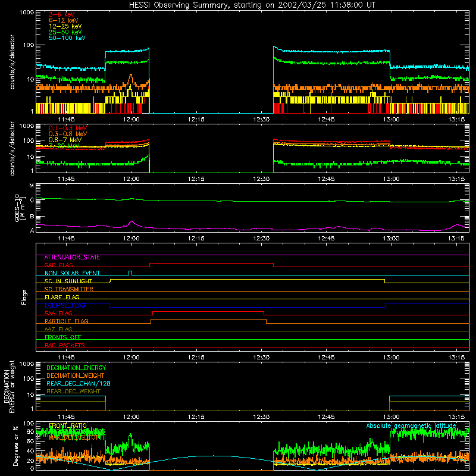Click the 0.3-0.8 MeV legend entry
476x476 pixels.
pyautogui.click(x=68, y=134)
